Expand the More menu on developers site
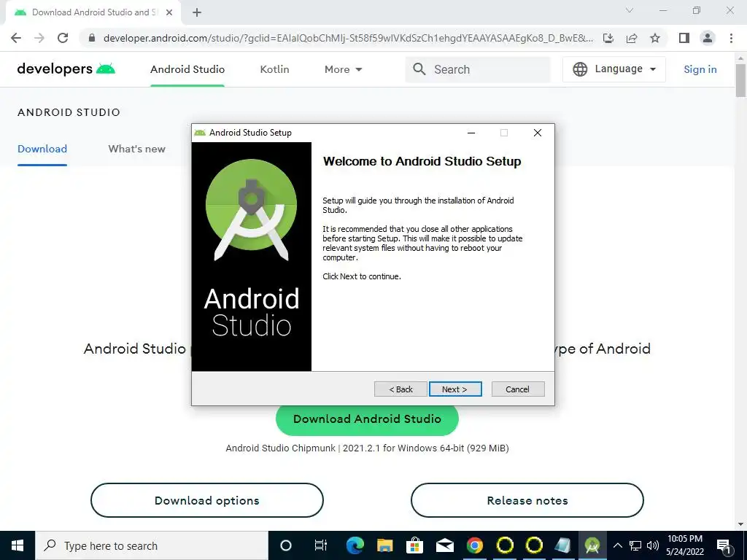Viewport: 747px width, 560px height. (x=343, y=69)
